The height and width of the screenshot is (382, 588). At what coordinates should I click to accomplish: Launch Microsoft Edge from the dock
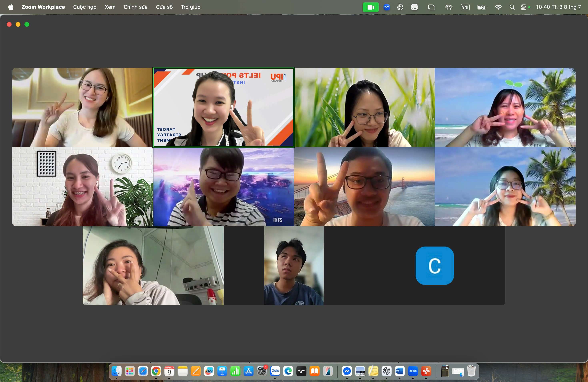(288, 371)
